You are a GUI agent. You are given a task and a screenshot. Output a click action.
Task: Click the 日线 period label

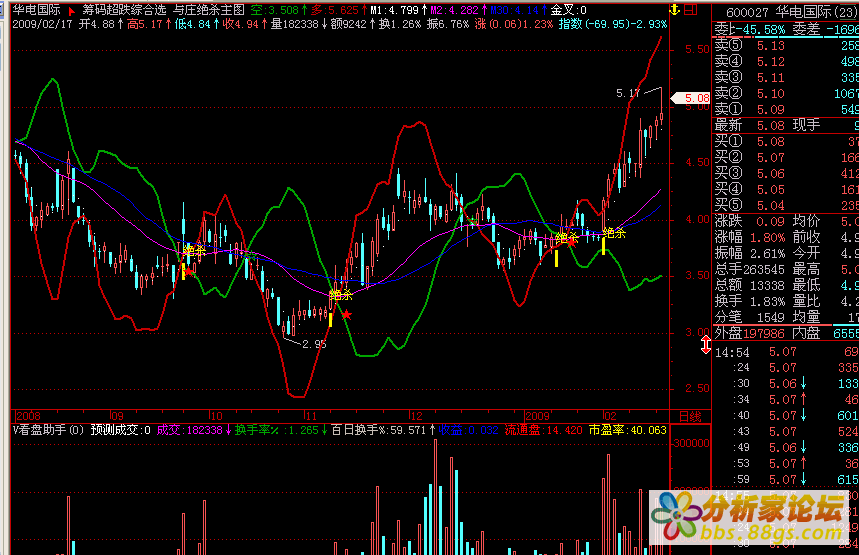point(690,416)
